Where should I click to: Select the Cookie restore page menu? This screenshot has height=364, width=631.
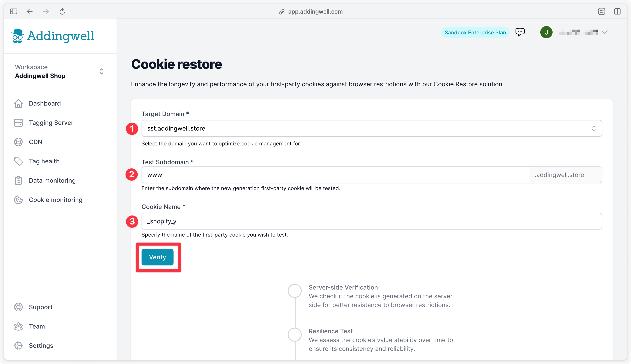tap(55, 199)
